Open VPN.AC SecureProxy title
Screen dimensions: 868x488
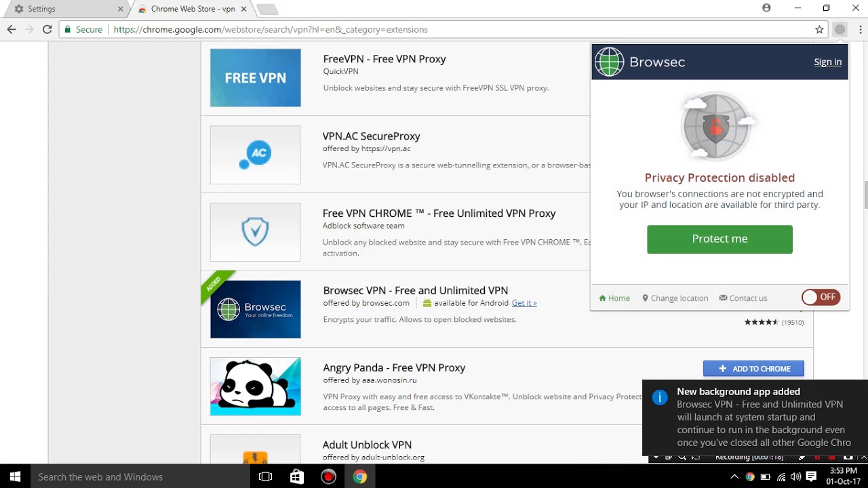click(x=372, y=136)
